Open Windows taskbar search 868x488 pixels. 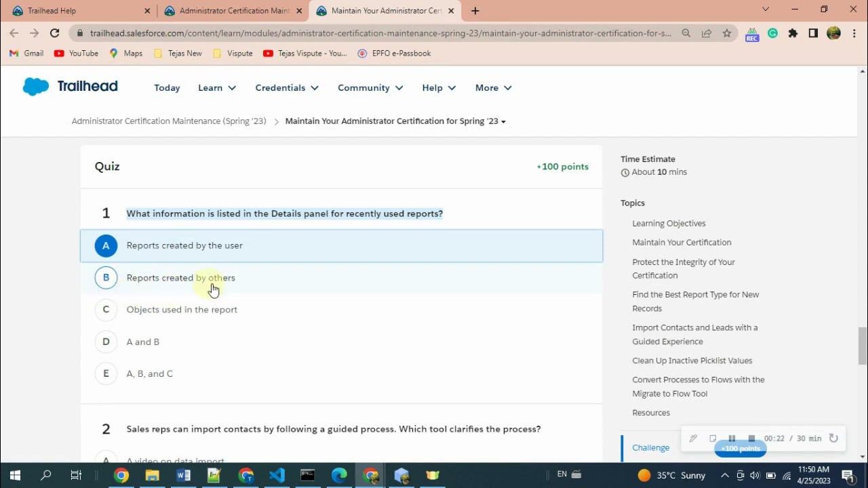click(46, 475)
